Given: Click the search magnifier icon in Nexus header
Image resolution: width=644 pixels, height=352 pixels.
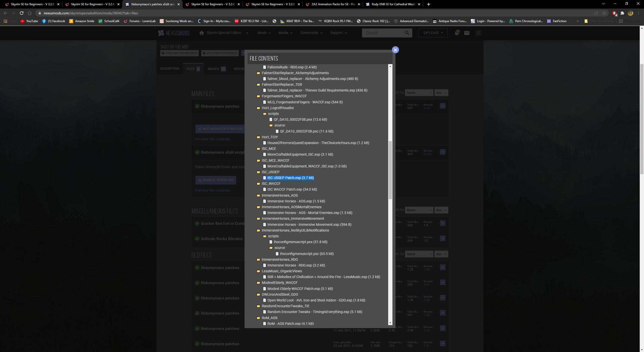Looking at the screenshot, I should coord(407,33).
